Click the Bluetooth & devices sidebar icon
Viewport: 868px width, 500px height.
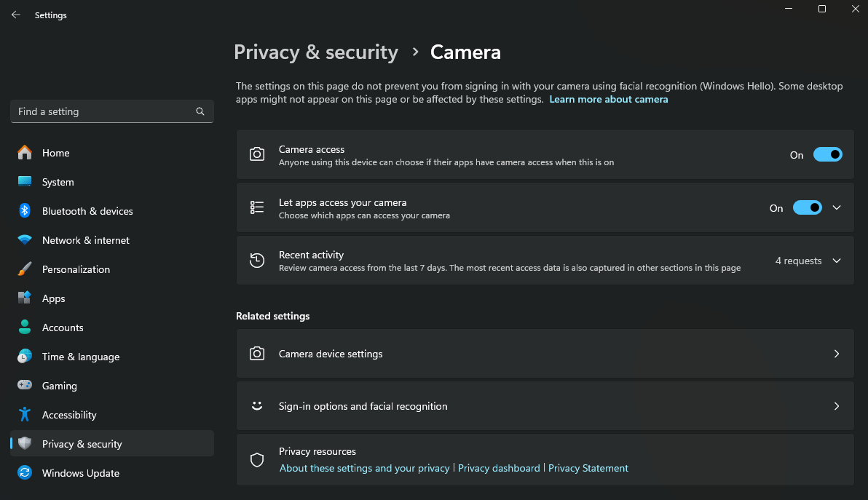tap(25, 211)
